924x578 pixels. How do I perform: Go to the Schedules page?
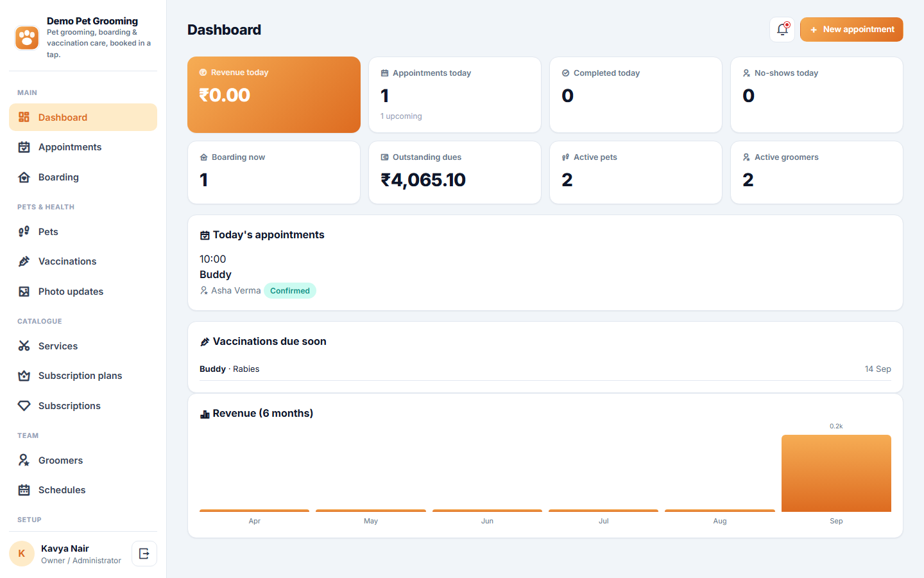point(83,490)
